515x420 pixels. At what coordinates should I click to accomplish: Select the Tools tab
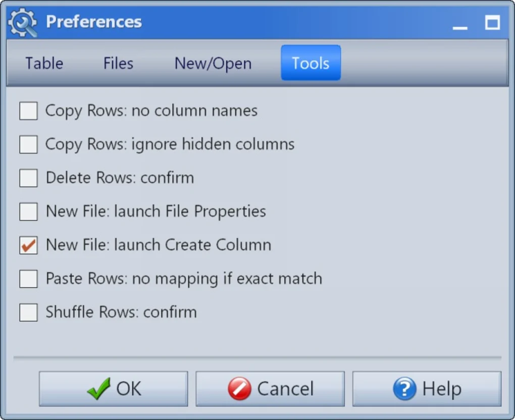pyautogui.click(x=311, y=63)
